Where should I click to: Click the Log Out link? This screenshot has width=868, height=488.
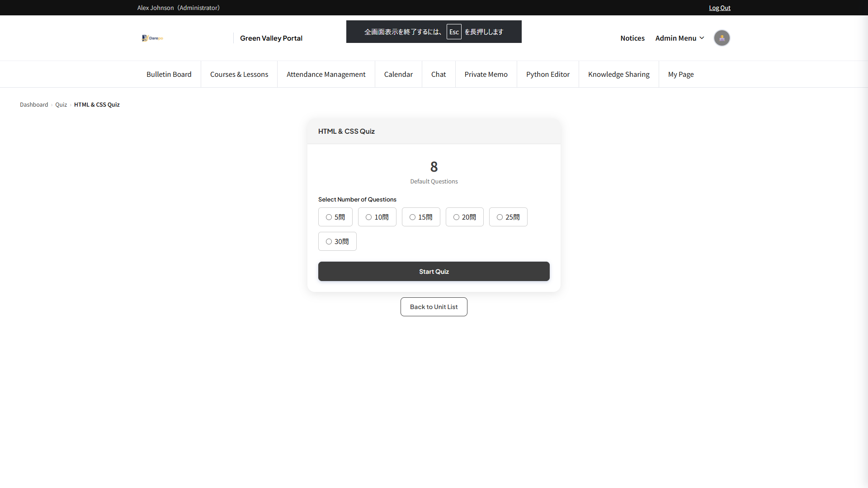click(720, 8)
